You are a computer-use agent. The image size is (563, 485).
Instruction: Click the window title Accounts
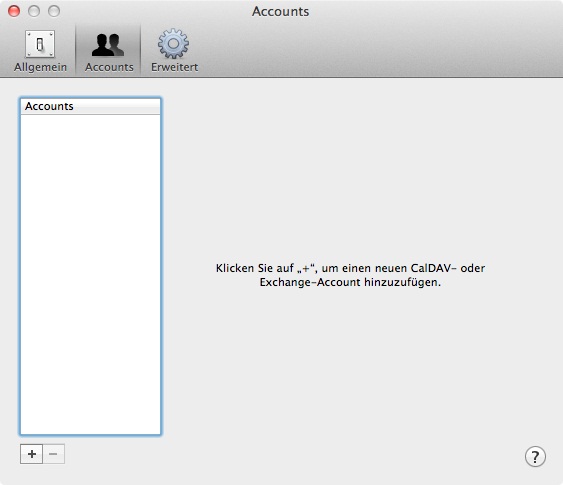click(280, 11)
